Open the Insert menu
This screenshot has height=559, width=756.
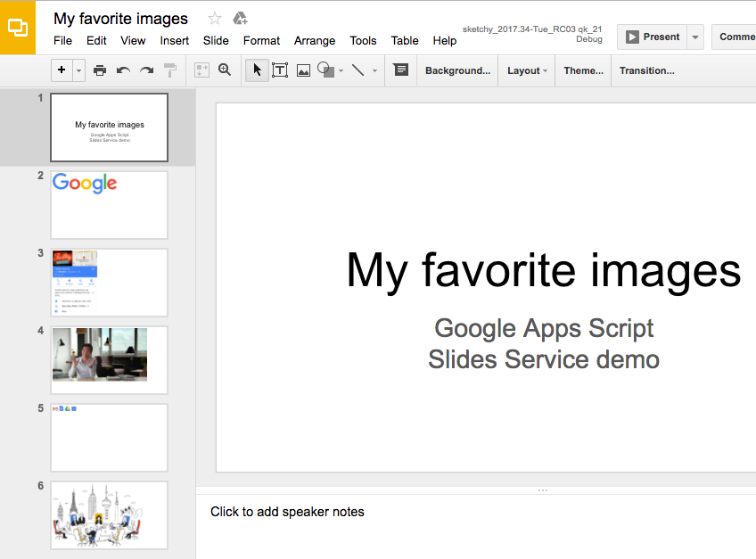click(175, 41)
